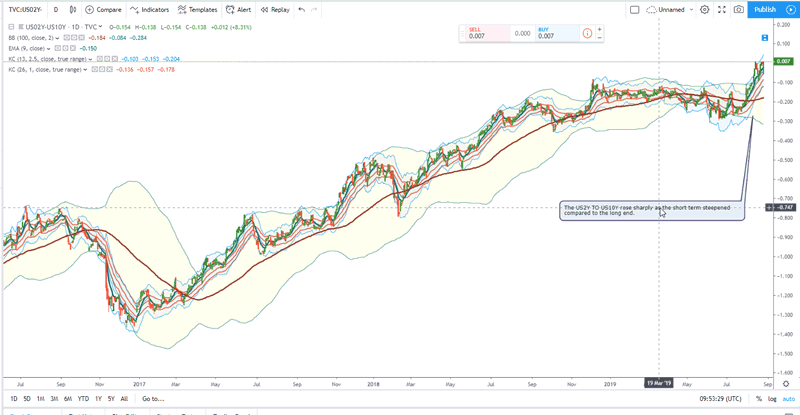Start bar Replay mode

pyautogui.click(x=274, y=9)
